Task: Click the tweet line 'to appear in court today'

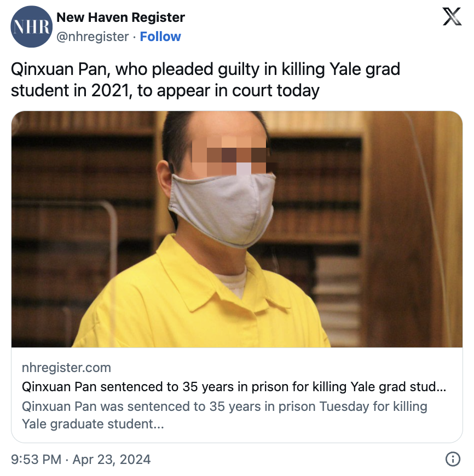Action: pyautogui.click(x=228, y=90)
